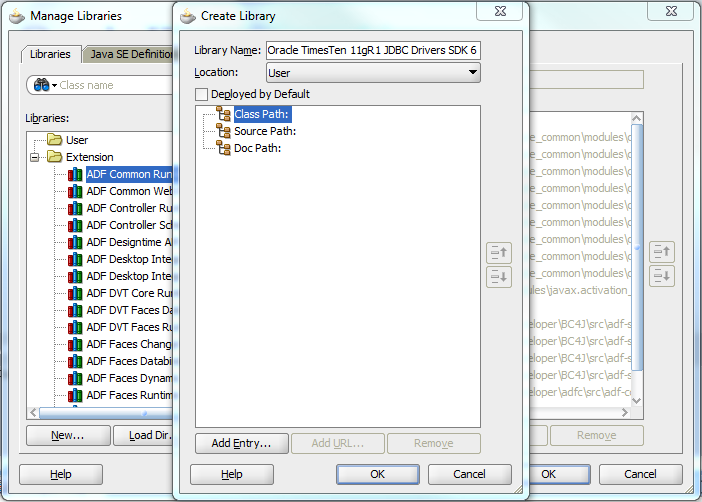Viewport: 702px width, 502px height.
Task: Click the binoculars search icon
Action: point(41,85)
